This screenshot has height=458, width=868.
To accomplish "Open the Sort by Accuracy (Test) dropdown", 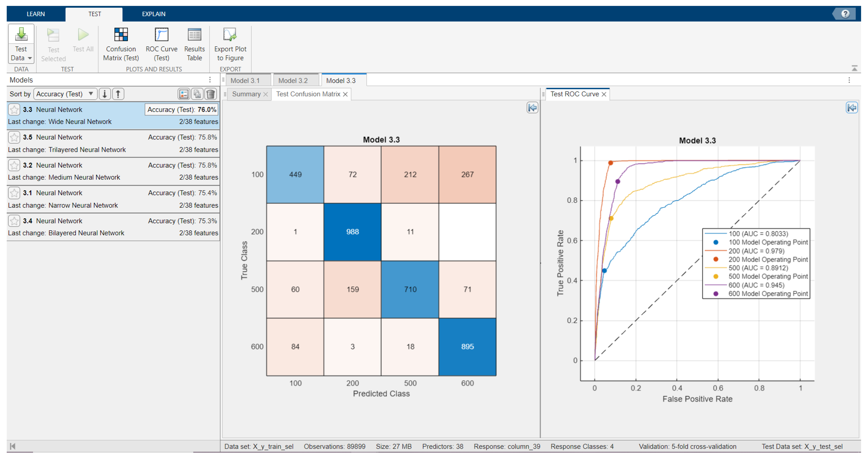I will [x=65, y=94].
